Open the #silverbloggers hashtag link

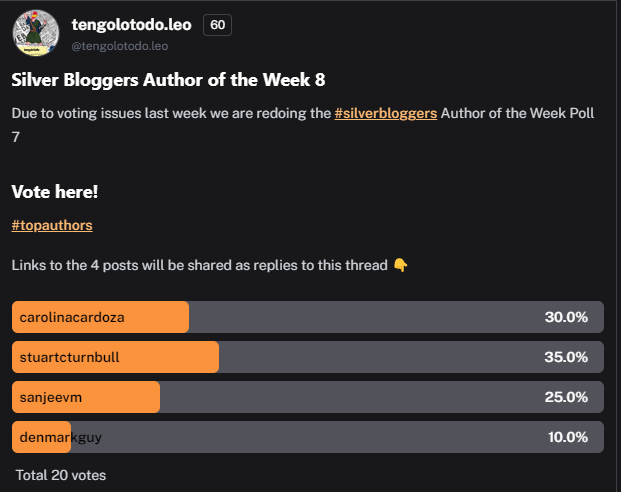tap(386, 113)
